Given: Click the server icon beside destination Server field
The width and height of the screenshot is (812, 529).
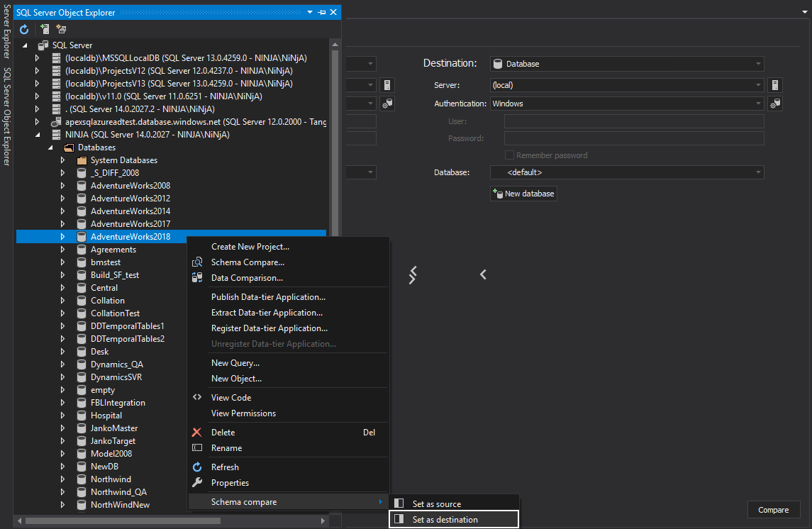Looking at the screenshot, I should 776,85.
